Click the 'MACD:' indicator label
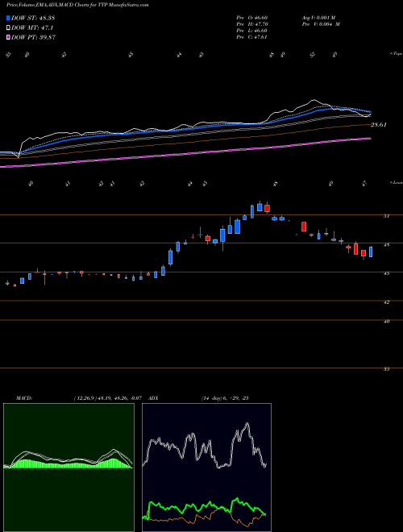403x532 pixels. [x=24, y=398]
